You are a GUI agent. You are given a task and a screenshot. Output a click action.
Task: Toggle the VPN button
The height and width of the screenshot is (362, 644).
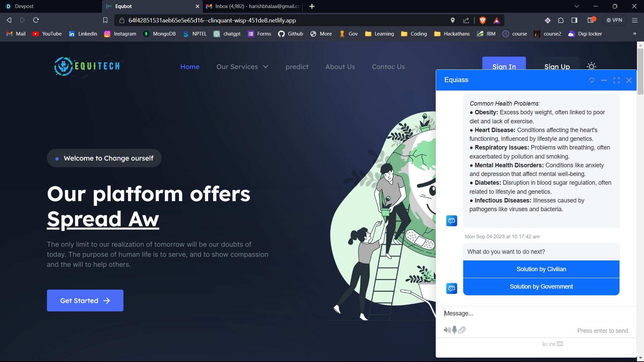pos(614,20)
